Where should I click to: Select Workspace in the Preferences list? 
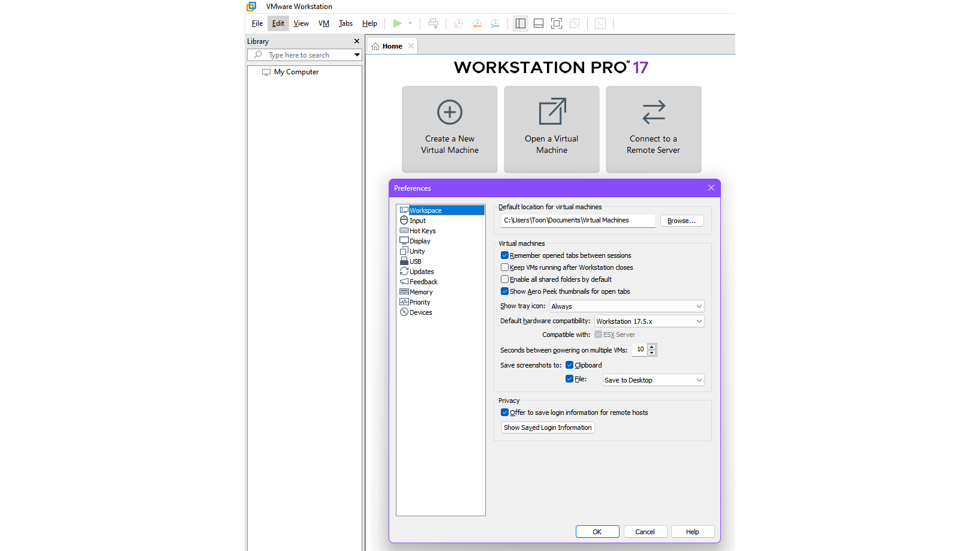[x=441, y=210]
